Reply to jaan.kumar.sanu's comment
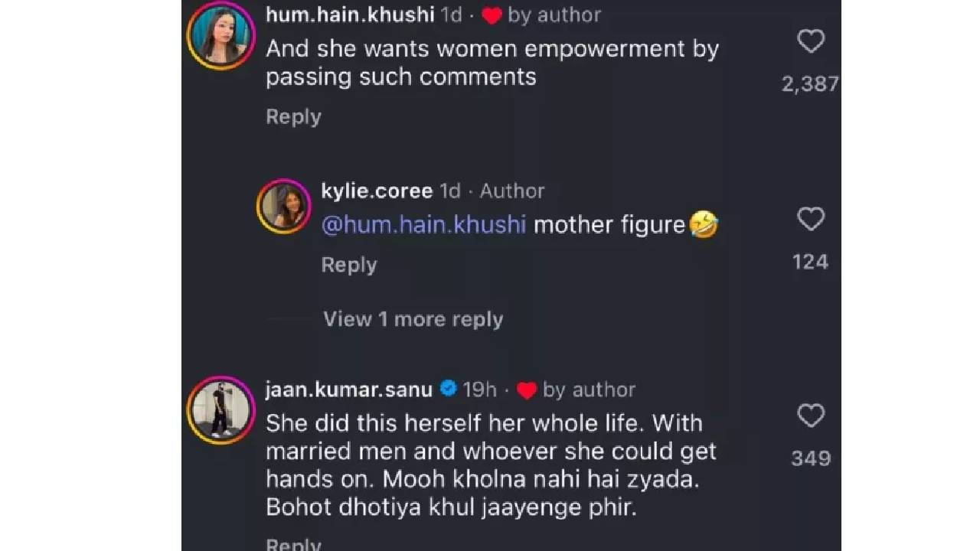The width and height of the screenshot is (980, 551). pos(293,544)
